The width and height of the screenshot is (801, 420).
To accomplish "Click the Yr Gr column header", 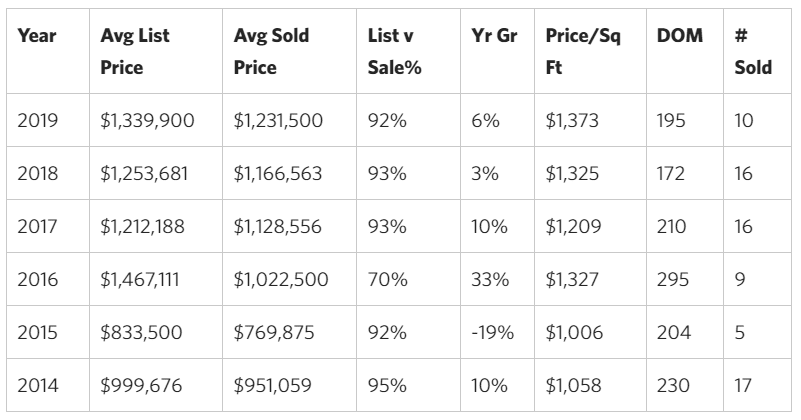I will click(x=491, y=36).
